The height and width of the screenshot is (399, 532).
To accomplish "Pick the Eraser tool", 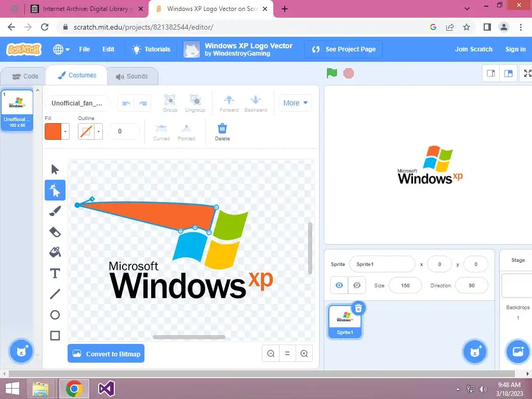I will pos(55,232).
